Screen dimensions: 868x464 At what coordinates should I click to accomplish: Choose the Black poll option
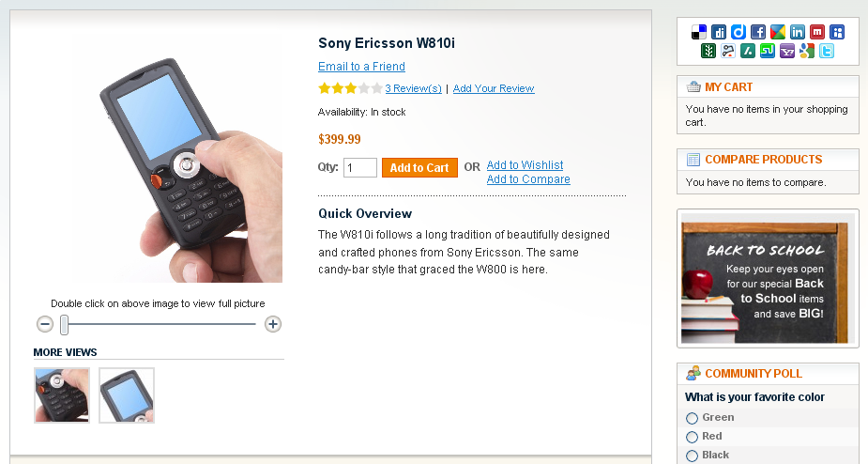pyautogui.click(x=692, y=456)
